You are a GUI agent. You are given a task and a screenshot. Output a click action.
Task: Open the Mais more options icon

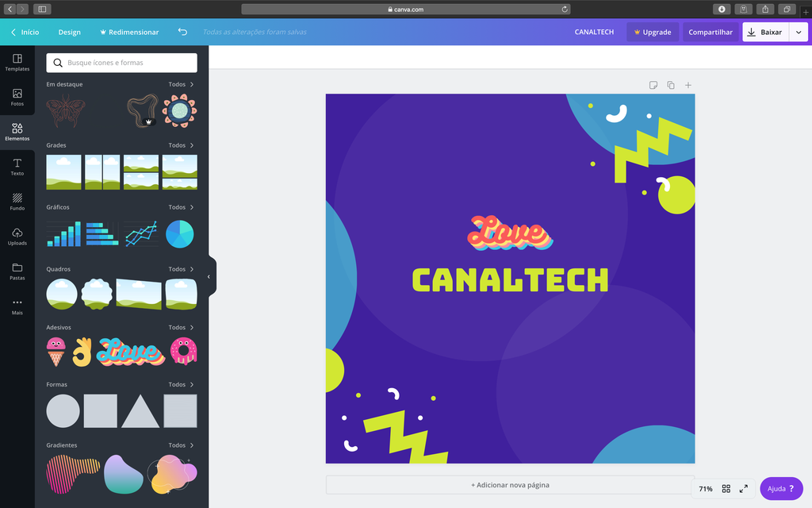tap(17, 306)
